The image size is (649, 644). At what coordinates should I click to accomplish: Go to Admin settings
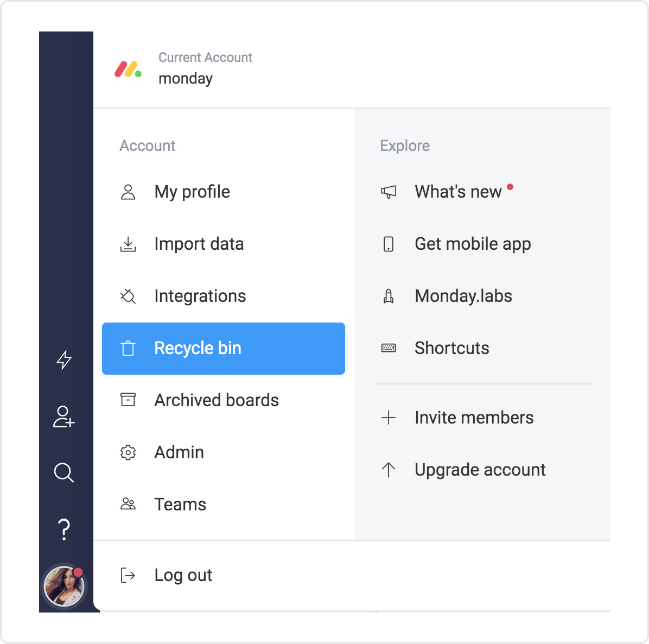pos(224,453)
